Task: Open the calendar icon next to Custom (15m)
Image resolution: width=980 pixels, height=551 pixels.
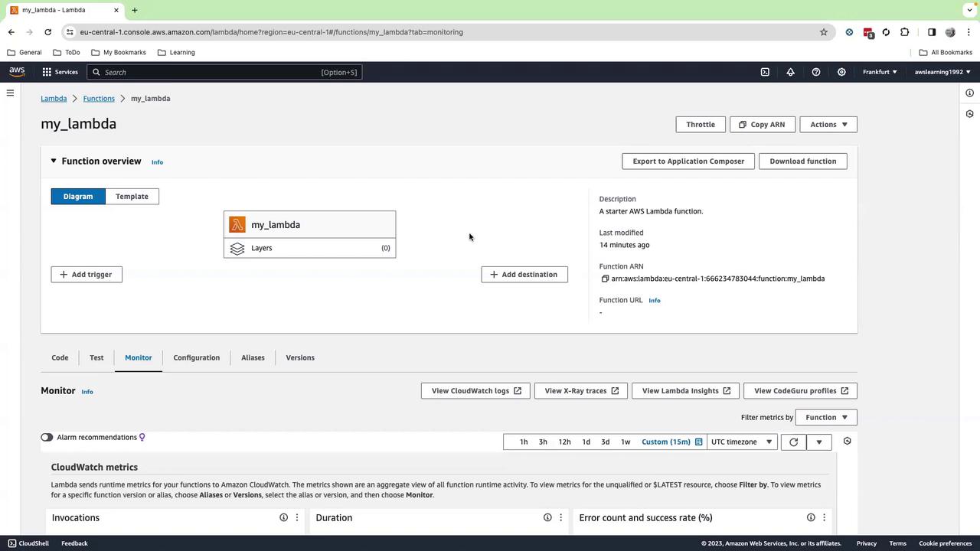Action: [x=698, y=442]
